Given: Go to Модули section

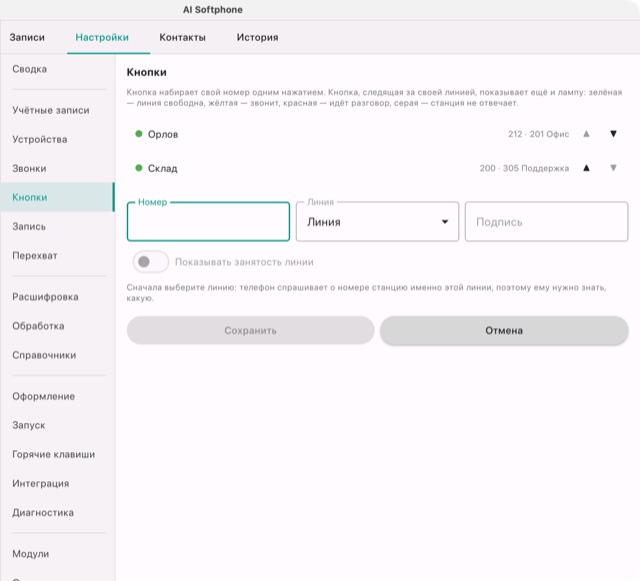Looking at the screenshot, I should (57, 554).
